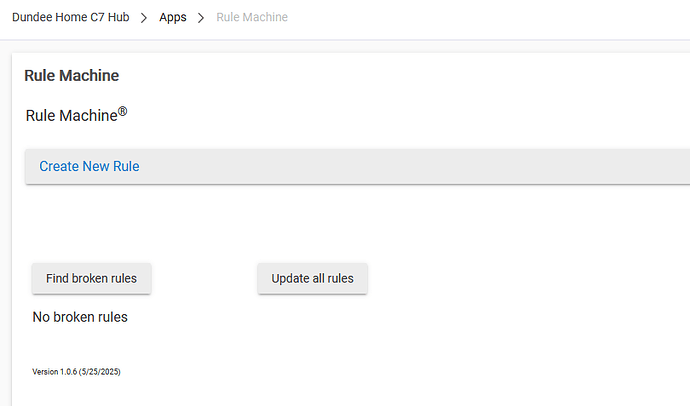
Task: Click the chevron arrow after Apps
Action: 201,18
